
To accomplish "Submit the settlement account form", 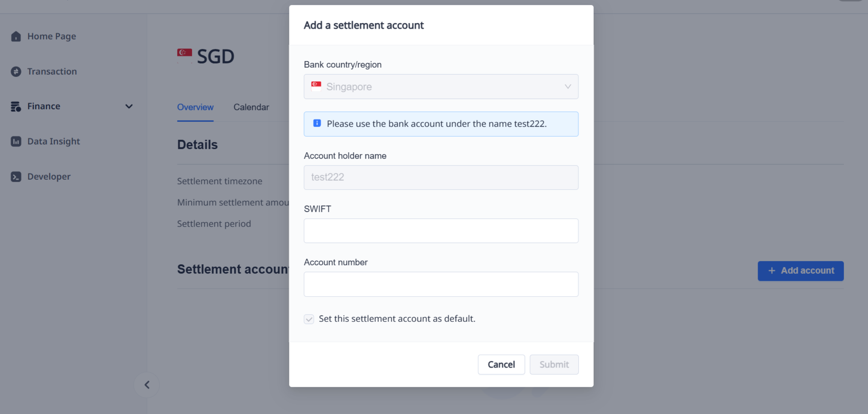I will [x=554, y=364].
